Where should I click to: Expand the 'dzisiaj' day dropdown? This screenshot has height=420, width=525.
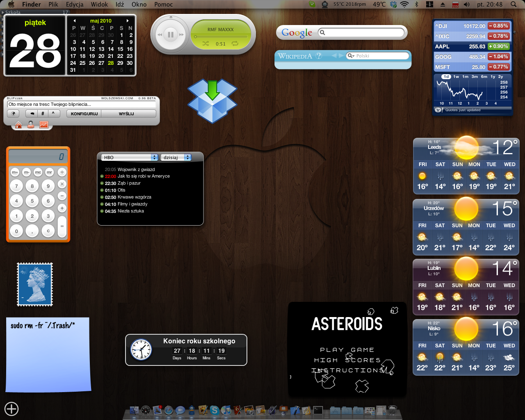pos(176,157)
